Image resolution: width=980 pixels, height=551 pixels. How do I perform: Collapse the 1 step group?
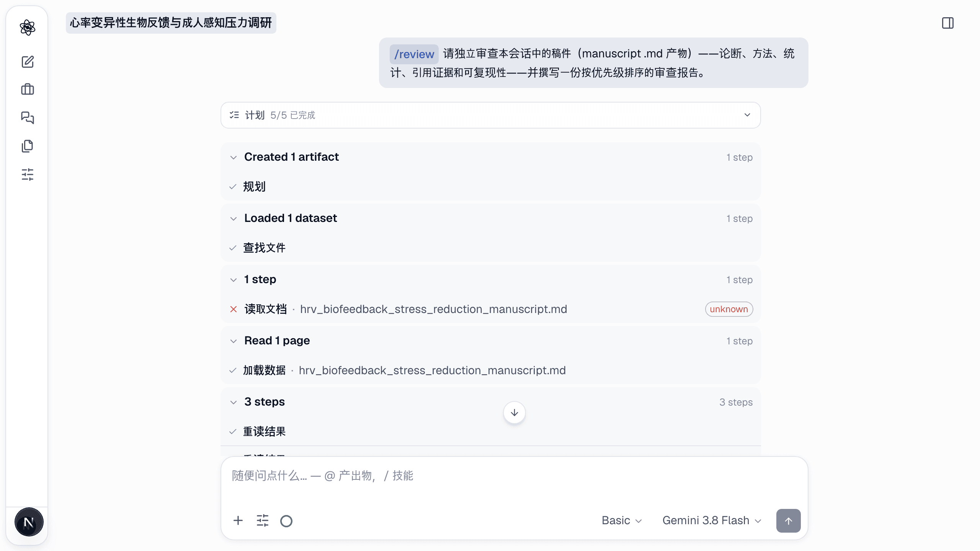click(234, 280)
